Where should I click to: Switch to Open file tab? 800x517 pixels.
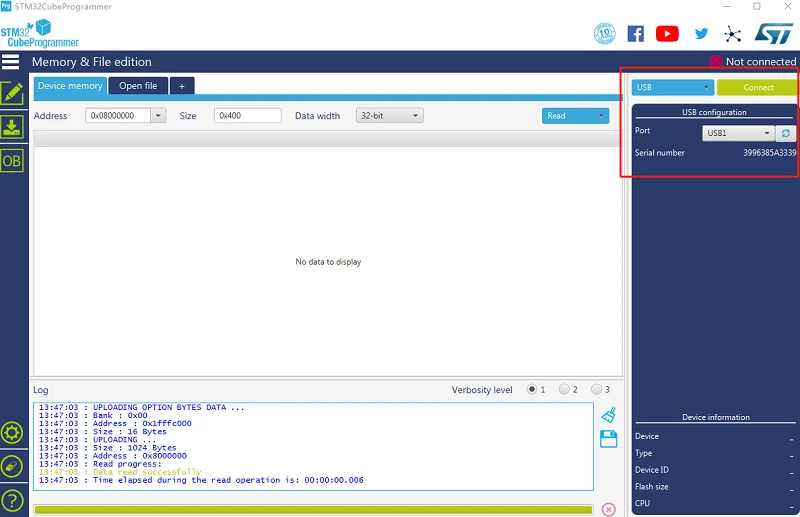[138, 86]
